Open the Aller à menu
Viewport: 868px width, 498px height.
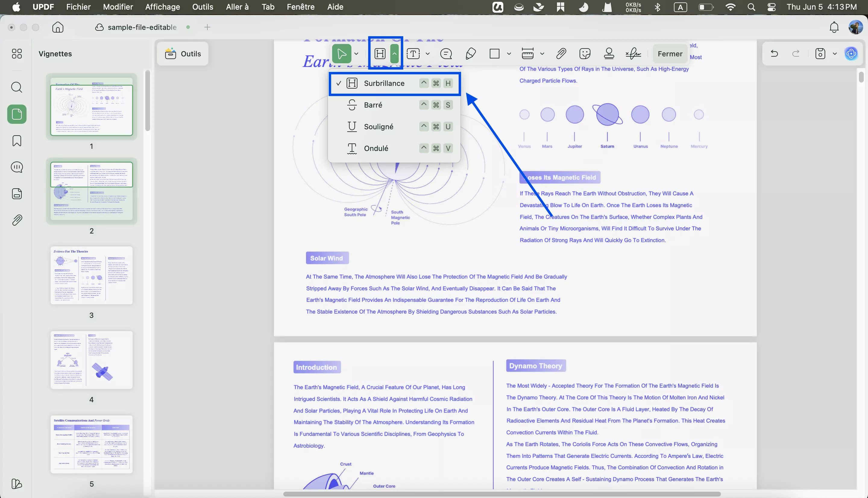[x=237, y=7]
